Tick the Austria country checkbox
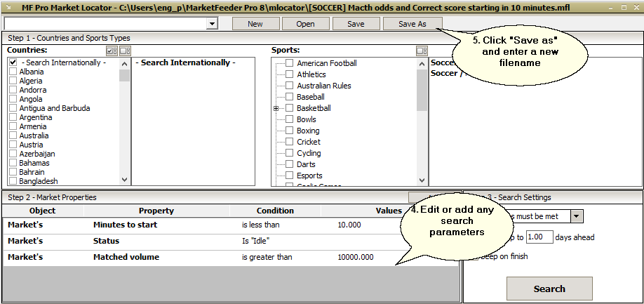644x304 pixels. 13,145
